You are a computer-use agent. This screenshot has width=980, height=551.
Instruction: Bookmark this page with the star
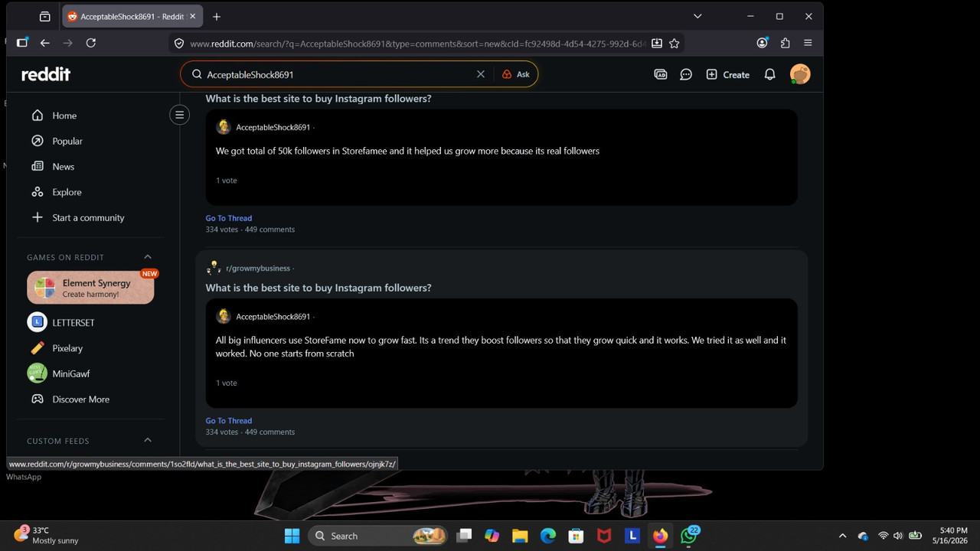674,44
